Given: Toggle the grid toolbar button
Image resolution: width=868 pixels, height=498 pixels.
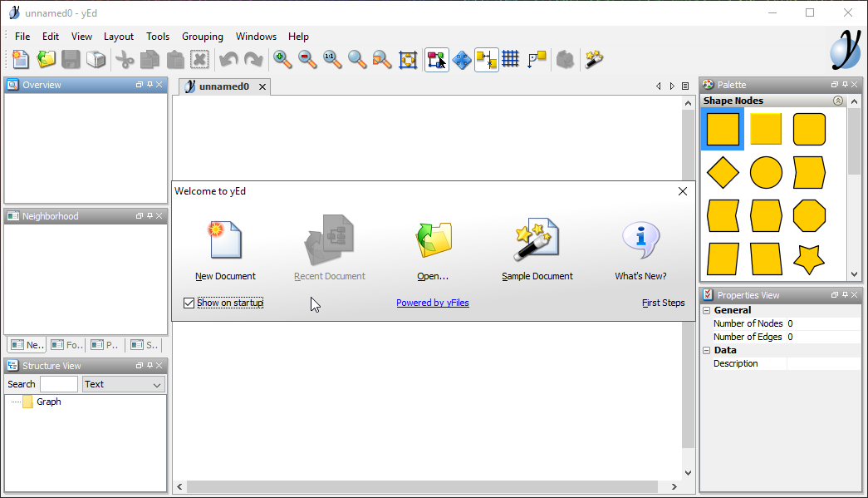Looking at the screenshot, I should [x=510, y=59].
